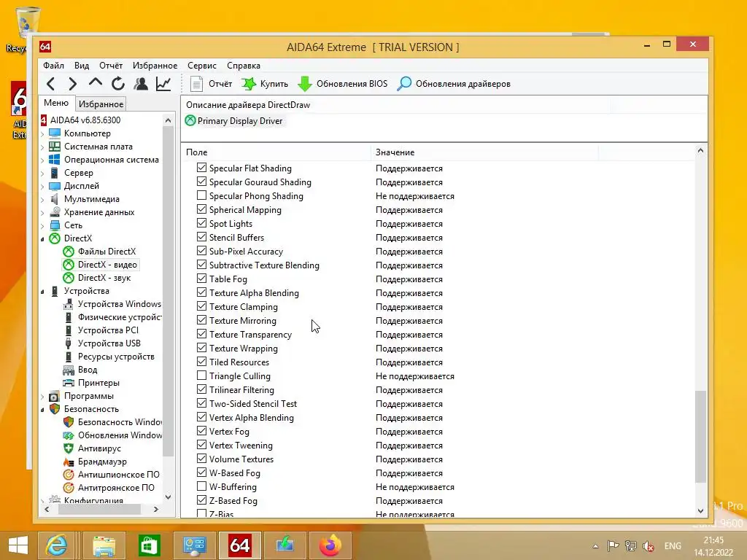Toggle the Specular Flat Shading checkbox
The width and height of the screenshot is (747, 560).
tap(201, 168)
